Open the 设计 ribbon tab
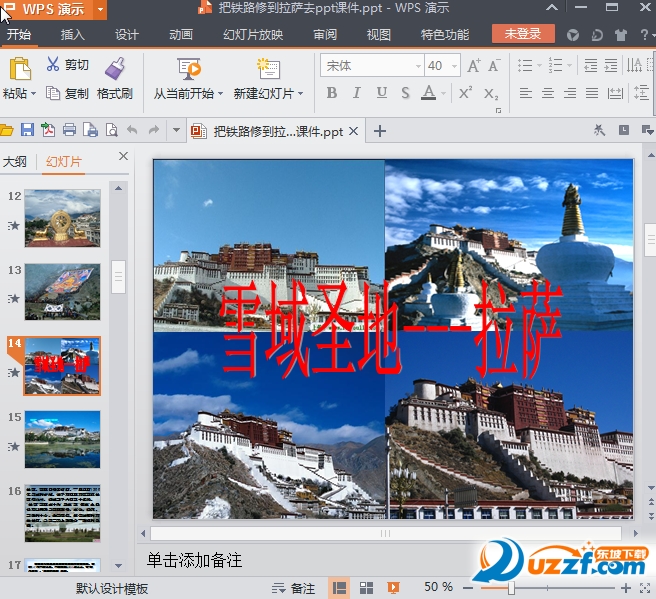 (126, 35)
